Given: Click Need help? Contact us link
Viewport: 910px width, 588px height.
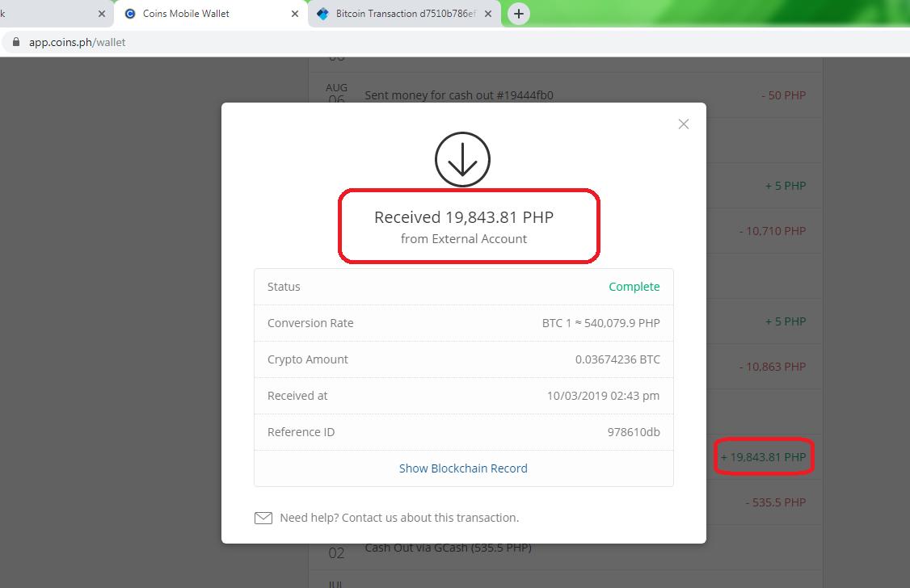Looking at the screenshot, I should click(x=399, y=518).
